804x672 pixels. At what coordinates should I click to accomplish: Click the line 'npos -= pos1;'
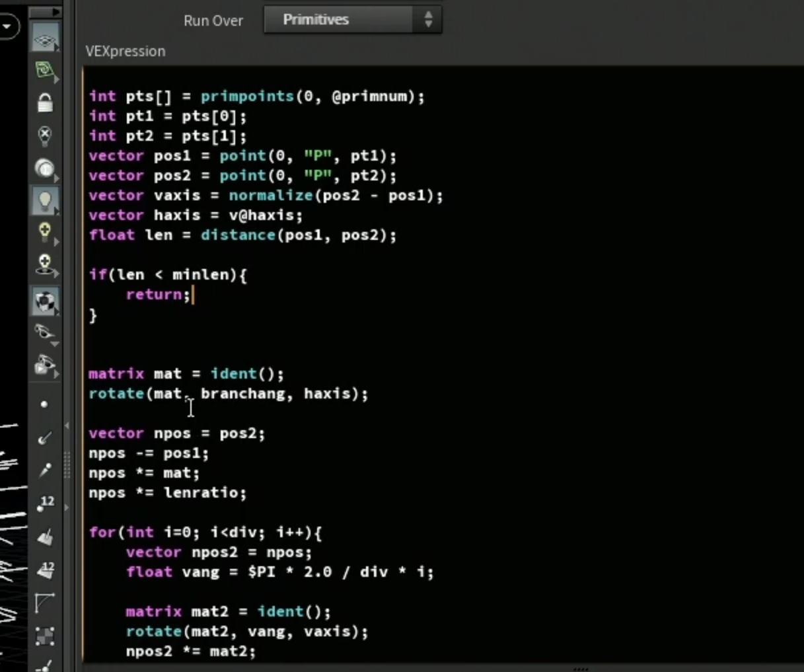point(149,453)
